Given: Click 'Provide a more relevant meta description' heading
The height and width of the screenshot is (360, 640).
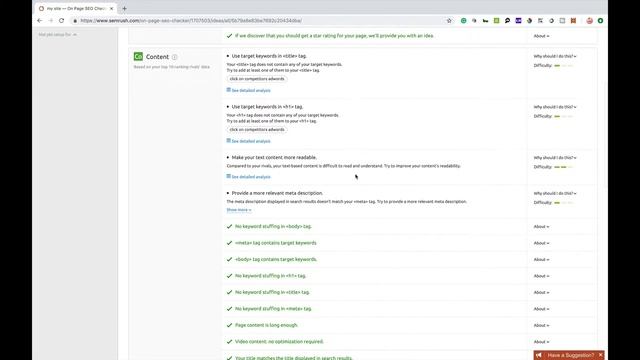Looking at the screenshot, I should tap(277, 193).
